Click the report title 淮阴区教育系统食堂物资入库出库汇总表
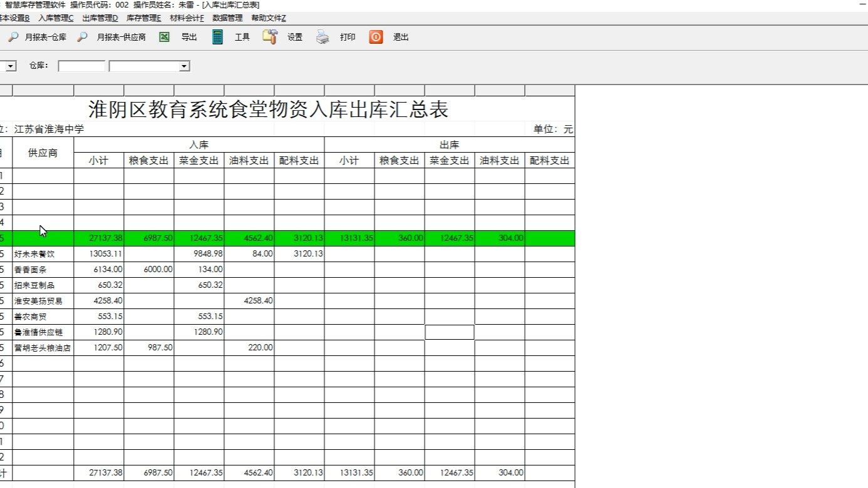The image size is (868, 488). [x=269, y=109]
